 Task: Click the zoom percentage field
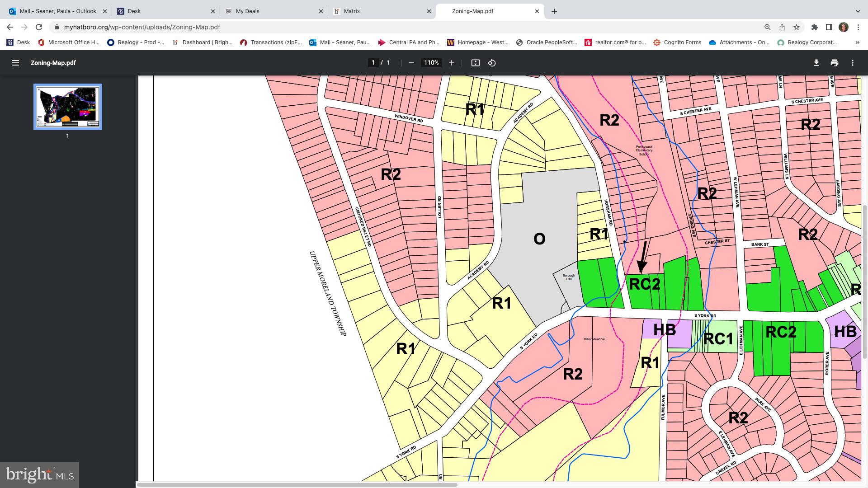[x=431, y=63]
